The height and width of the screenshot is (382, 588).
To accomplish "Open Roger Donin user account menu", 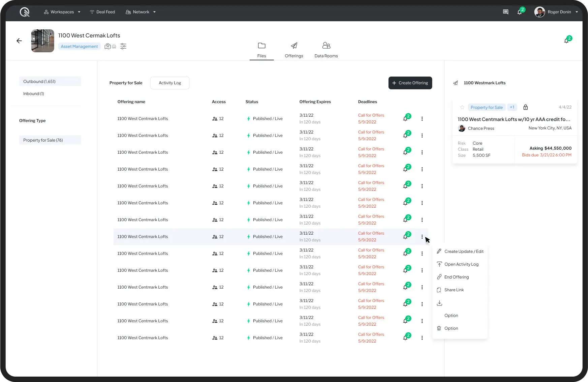I will click(556, 12).
